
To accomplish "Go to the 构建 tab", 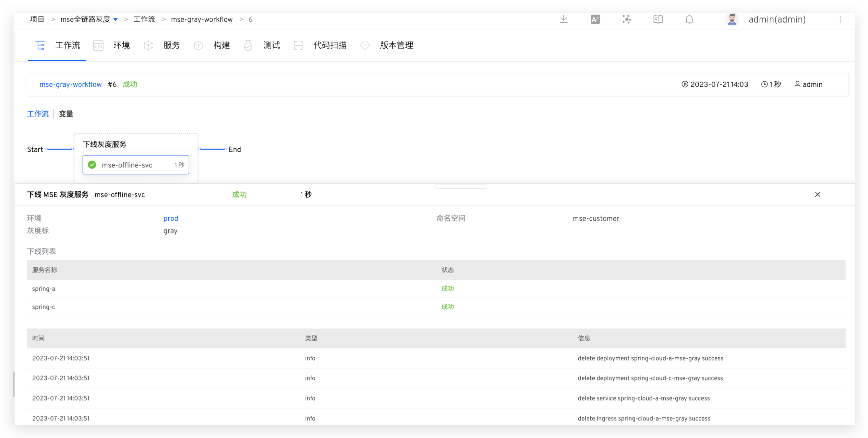I will click(222, 45).
